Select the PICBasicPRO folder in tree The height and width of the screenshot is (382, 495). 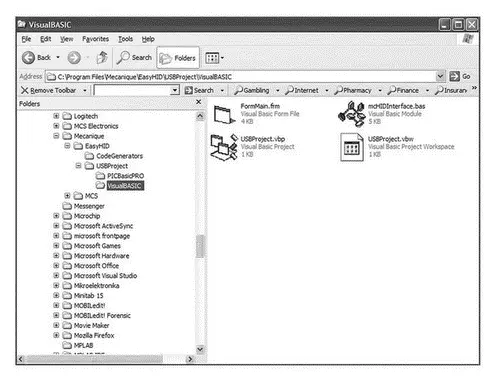coord(125,176)
